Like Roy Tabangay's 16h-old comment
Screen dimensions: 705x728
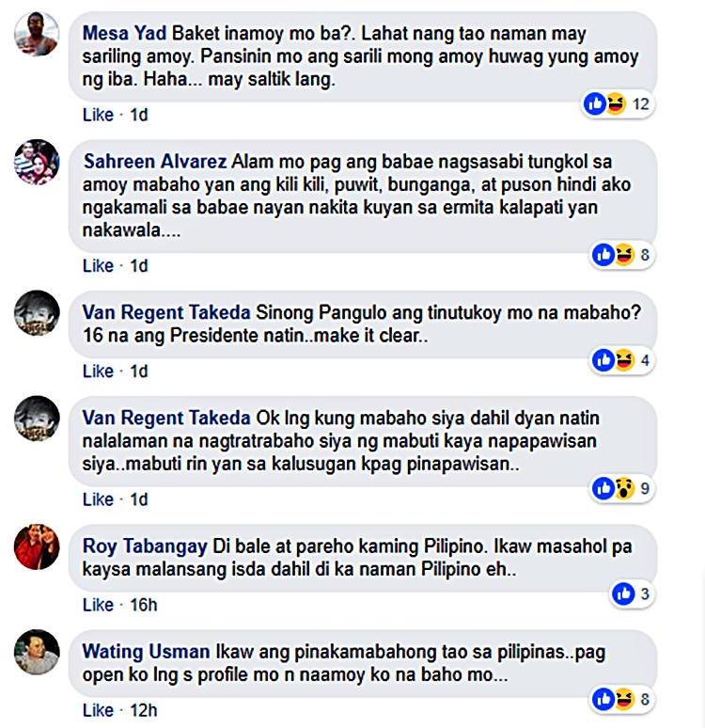(x=98, y=605)
